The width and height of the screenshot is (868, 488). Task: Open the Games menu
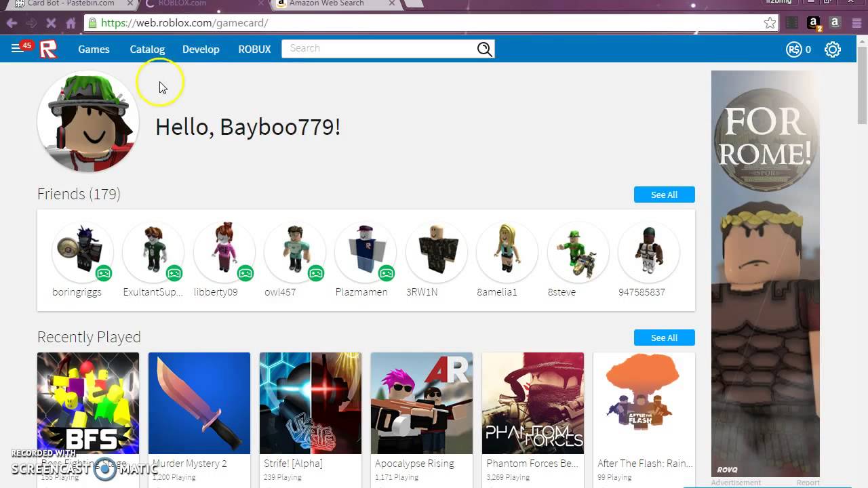pos(94,49)
